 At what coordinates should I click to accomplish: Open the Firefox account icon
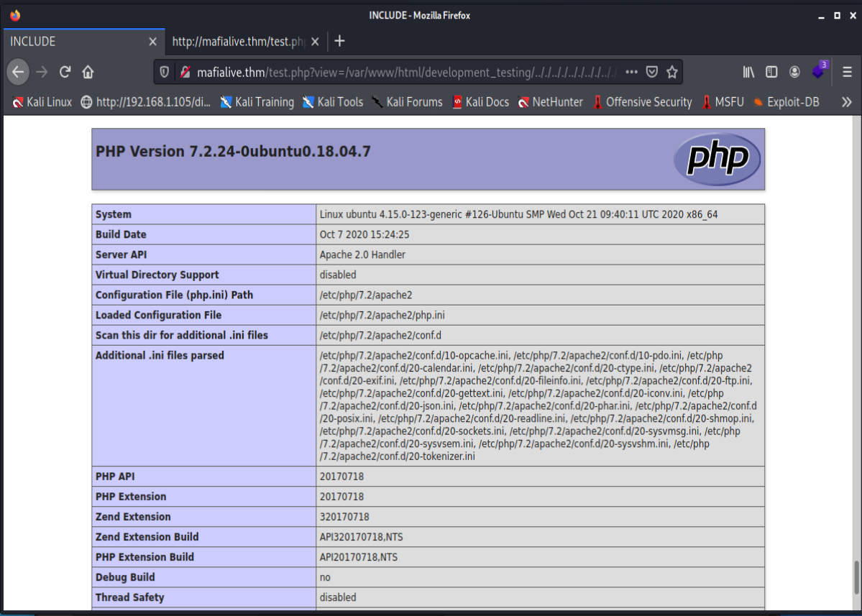(x=794, y=72)
